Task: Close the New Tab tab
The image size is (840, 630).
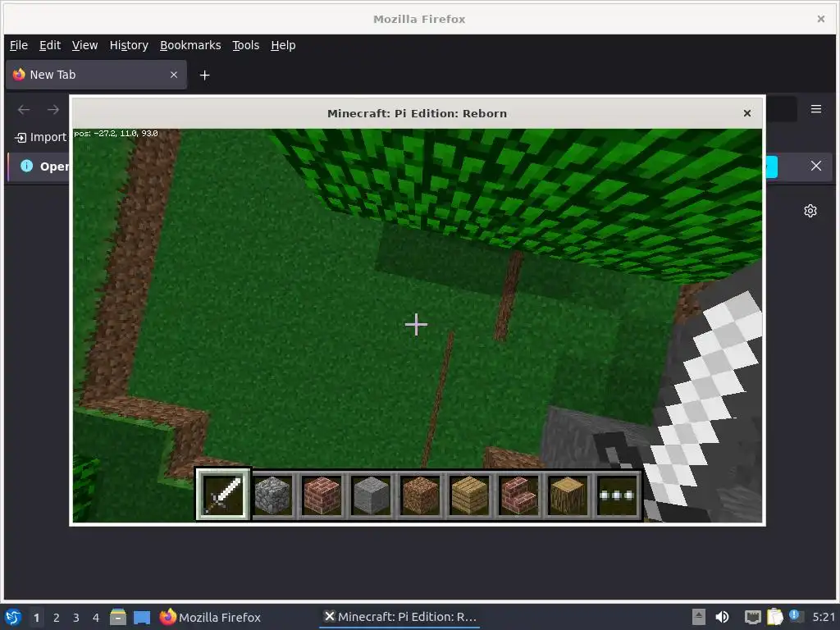Action: (x=174, y=75)
